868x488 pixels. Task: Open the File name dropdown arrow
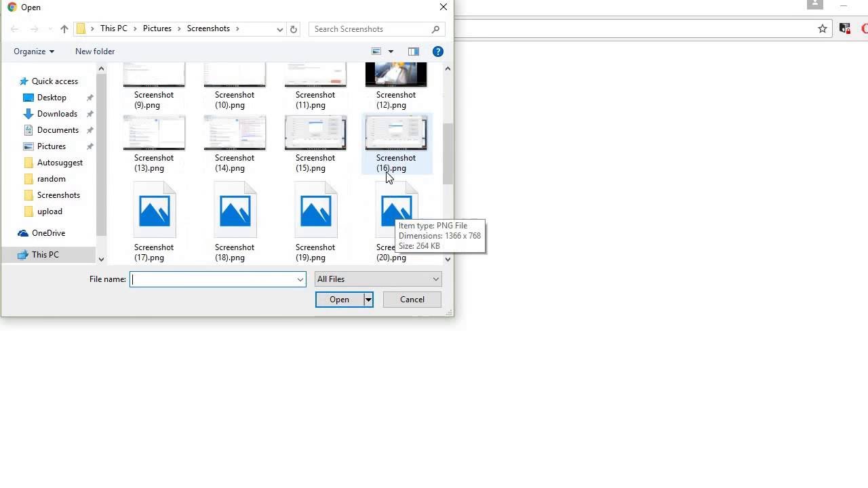(300, 279)
